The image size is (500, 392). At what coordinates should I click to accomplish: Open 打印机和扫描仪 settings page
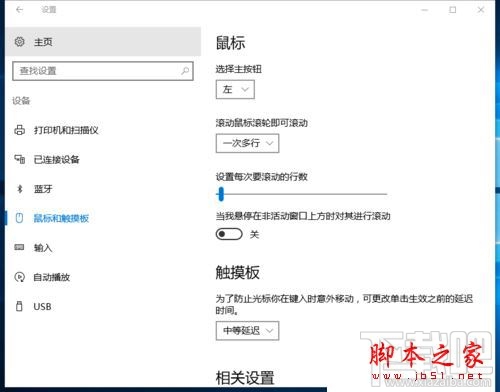pos(103,130)
